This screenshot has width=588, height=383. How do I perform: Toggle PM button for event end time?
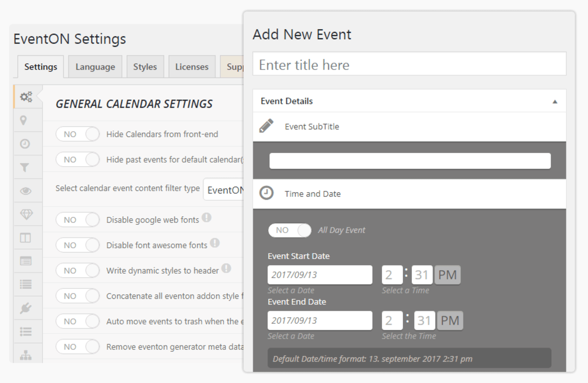tap(450, 320)
